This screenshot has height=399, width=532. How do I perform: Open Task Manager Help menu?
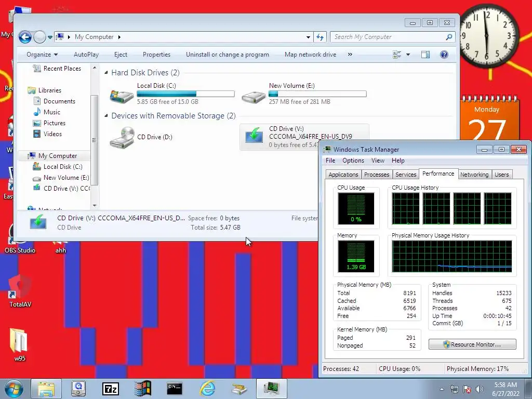tap(398, 161)
